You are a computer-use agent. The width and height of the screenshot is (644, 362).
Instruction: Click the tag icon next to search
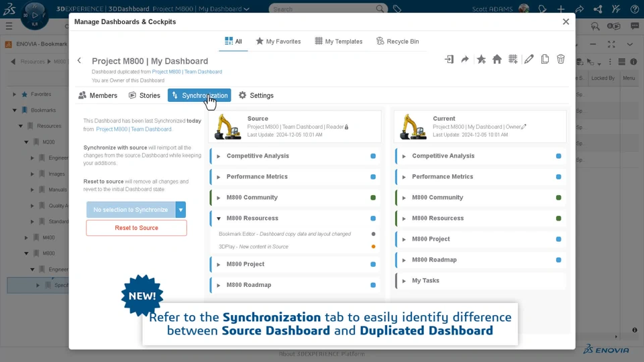pyautogui.click(x=396, y=9)
